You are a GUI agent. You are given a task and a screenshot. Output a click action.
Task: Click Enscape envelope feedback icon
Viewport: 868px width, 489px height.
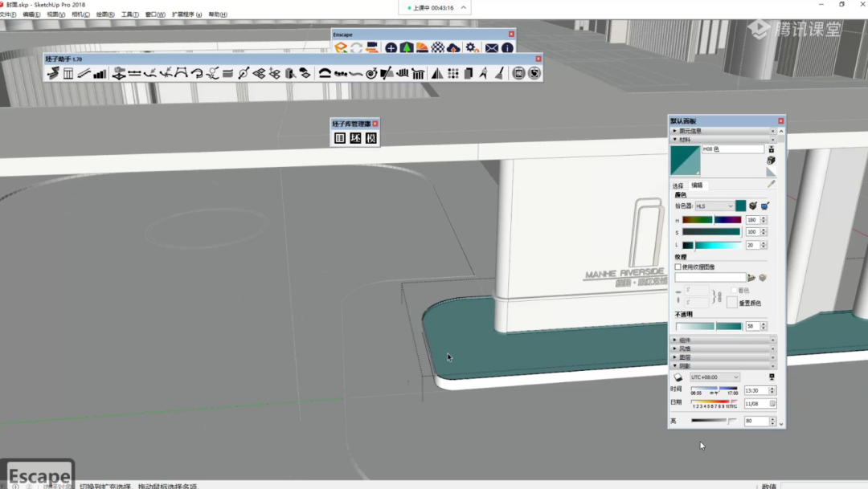tap(491, 48)
